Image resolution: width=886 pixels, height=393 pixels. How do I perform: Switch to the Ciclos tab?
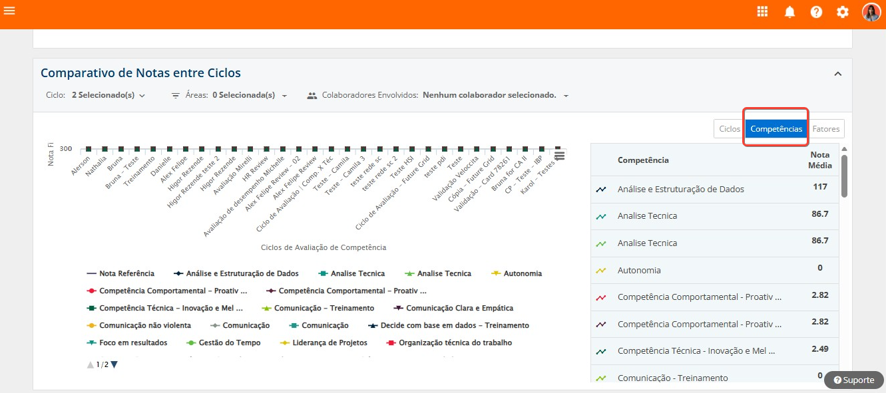pos(729,129)
